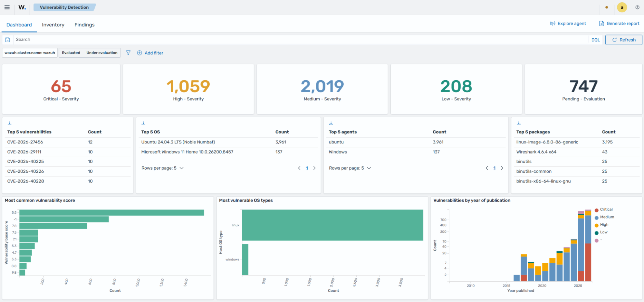Click the Refresh button label
Screen dimensions: 644x302
tap(628, 40)
